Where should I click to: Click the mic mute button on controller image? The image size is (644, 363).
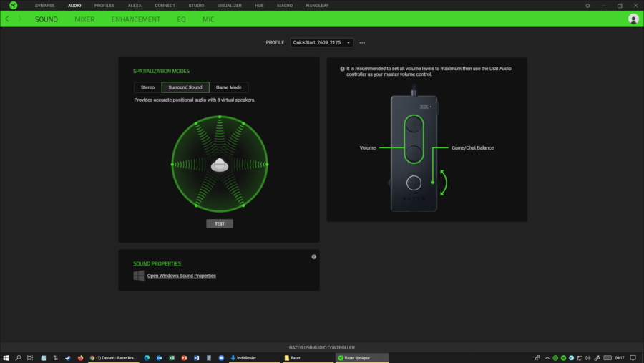pyautogui.click(x=414, y=183)
